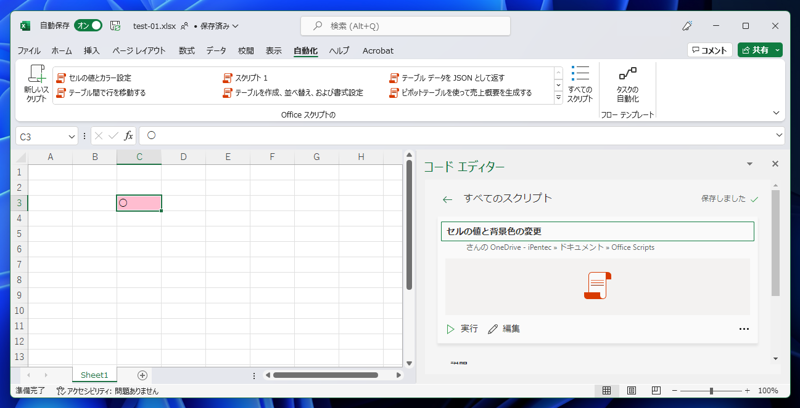Switch to the 挿入 tab
The height and width of the screenshot is (408, 800).
pos(92,50)
